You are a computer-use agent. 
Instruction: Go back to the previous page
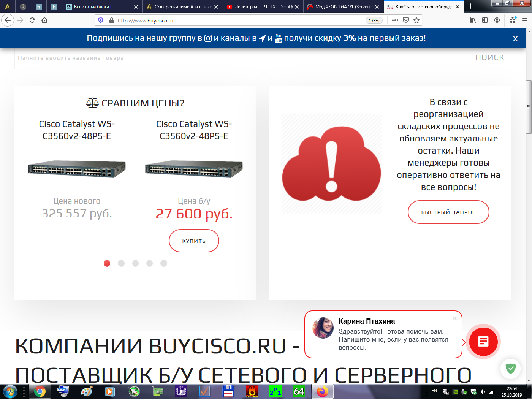8,20
